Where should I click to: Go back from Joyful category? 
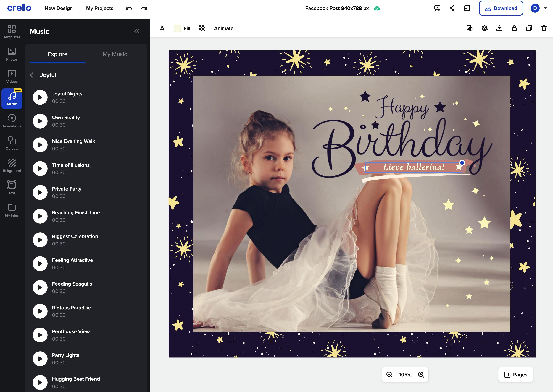[x=33, y=75]
